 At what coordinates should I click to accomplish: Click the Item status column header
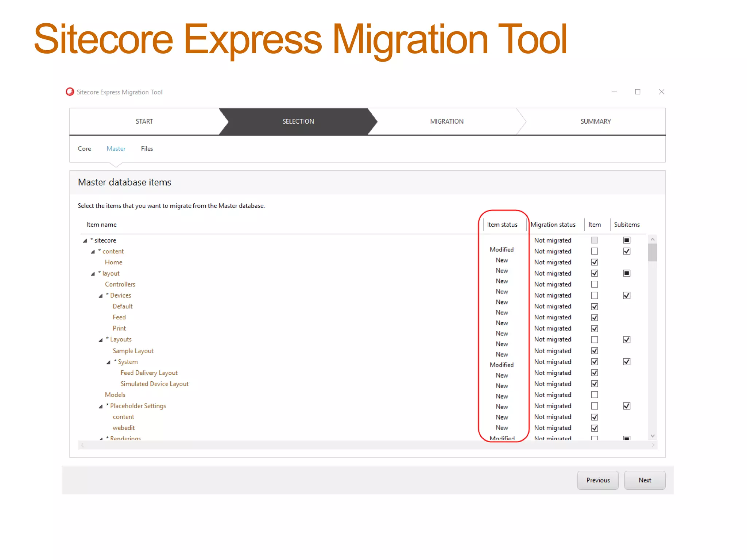[x=502, y=225]
